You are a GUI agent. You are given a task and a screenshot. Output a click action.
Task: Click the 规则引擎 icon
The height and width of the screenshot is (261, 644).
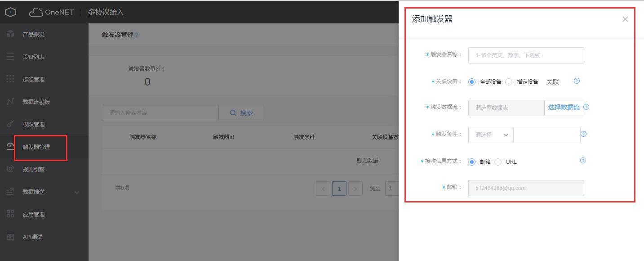pos(10,169)
